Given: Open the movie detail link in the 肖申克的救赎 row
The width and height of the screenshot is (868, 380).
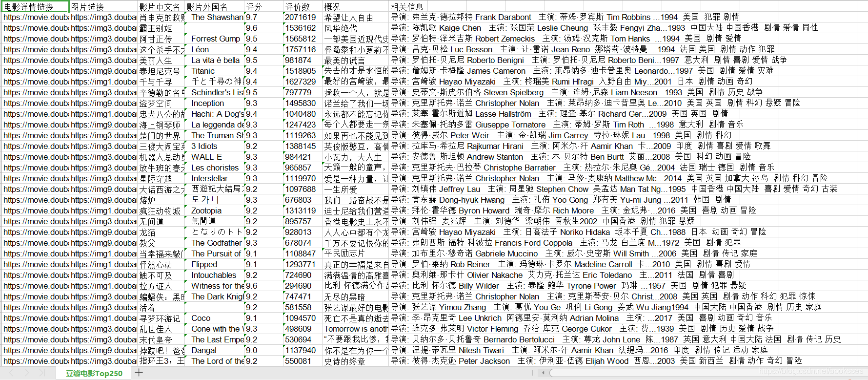Looking at the screenshot, I should click(x=35, y=18).
